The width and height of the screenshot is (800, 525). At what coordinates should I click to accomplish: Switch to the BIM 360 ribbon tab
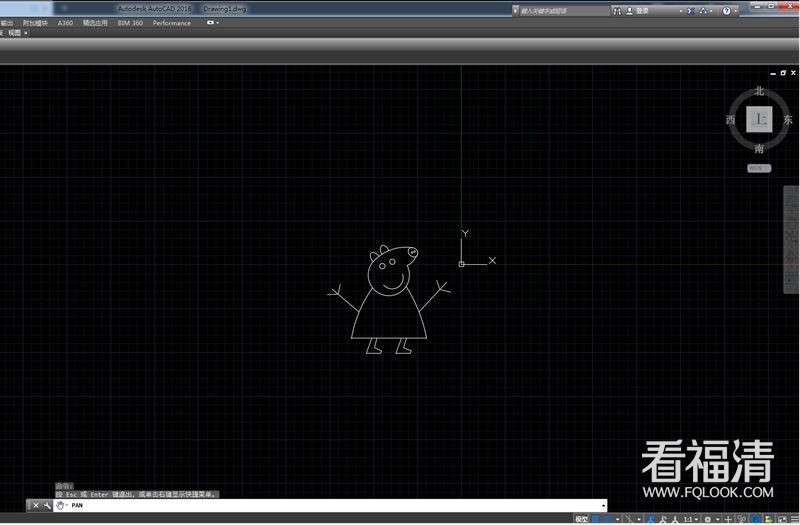(130, 23)
